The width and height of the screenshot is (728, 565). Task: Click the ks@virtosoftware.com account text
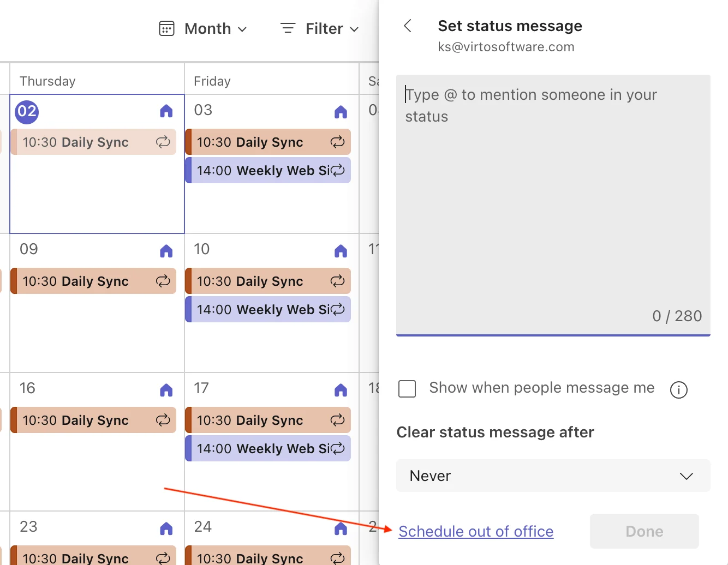[506, 47]
